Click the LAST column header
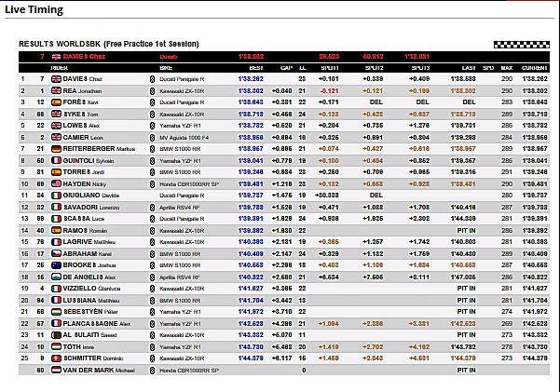Screen dimensions: 560x392 click(x=469, y=68)
